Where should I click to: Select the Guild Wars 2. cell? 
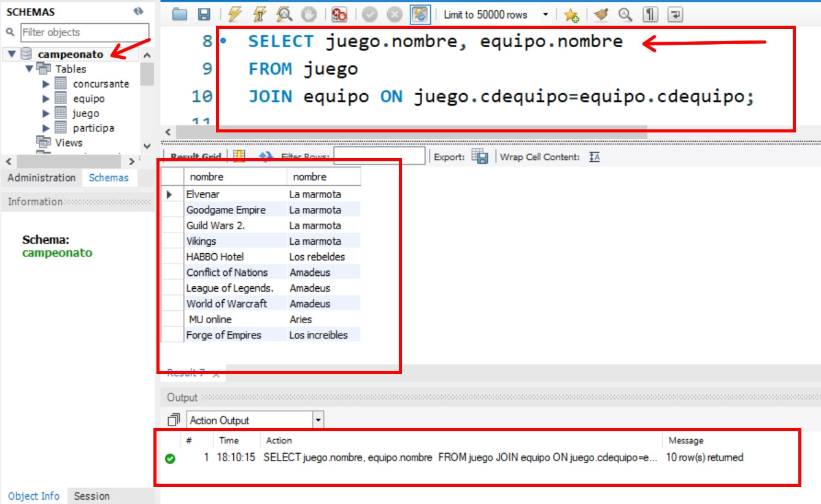[235, 226]
